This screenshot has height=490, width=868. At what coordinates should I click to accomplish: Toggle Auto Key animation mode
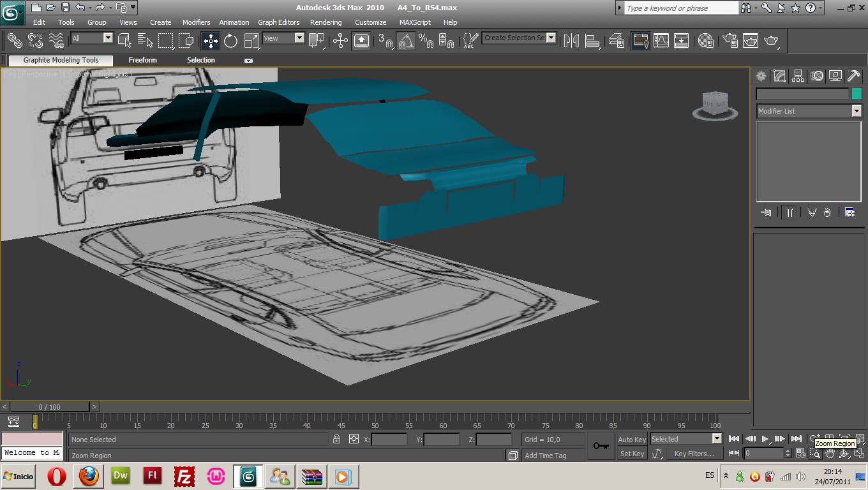[x=632, y=440]
